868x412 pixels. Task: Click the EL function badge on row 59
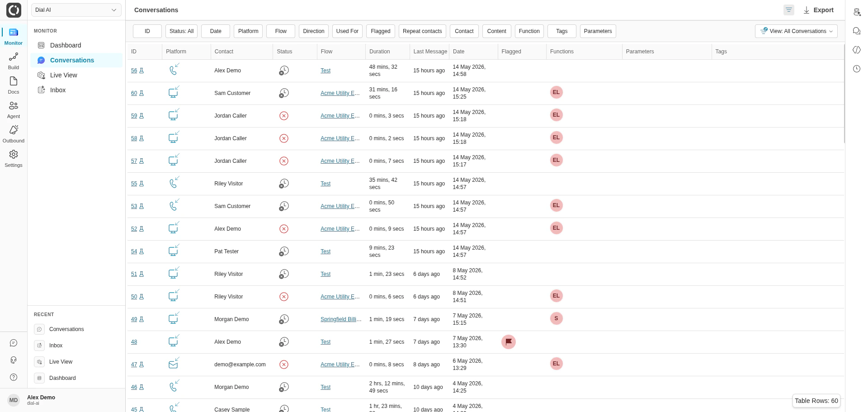point(557,115)
